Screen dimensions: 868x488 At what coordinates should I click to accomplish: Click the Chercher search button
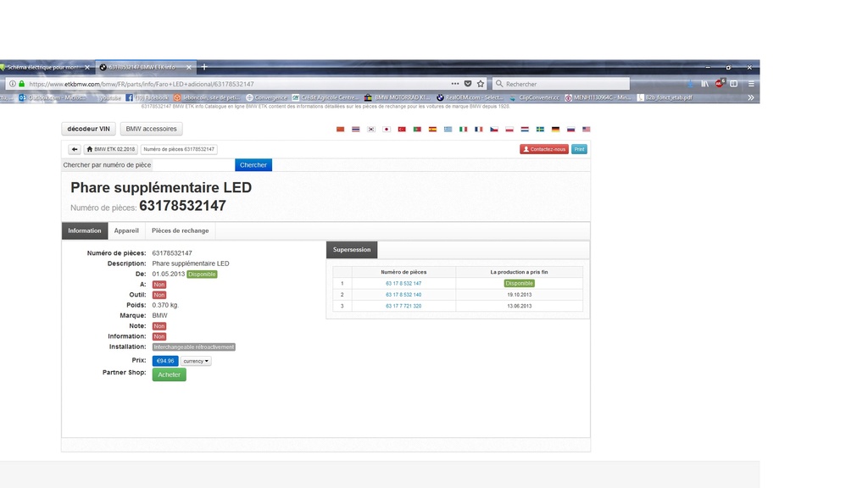[253, 165]
